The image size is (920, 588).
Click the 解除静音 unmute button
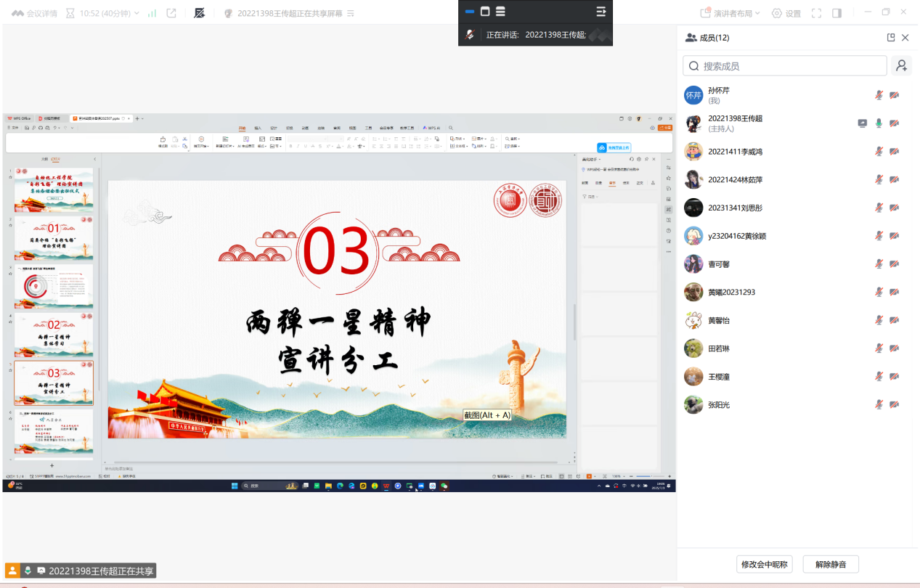(831, 564)
